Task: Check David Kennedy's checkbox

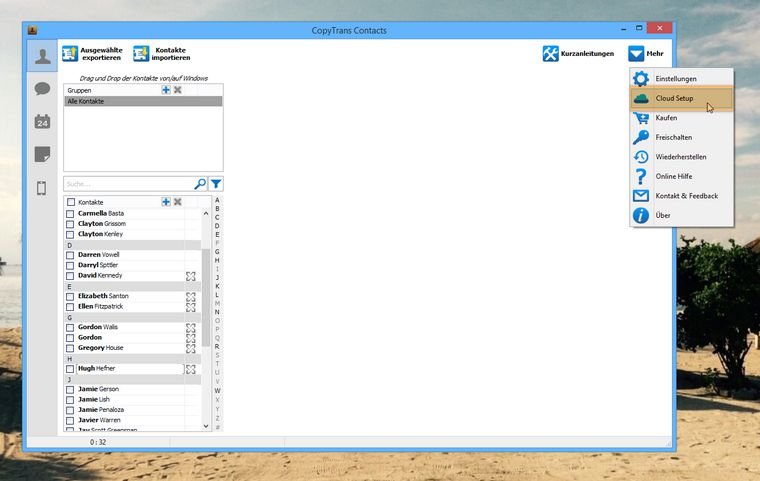Action: [x=70, y=276]
